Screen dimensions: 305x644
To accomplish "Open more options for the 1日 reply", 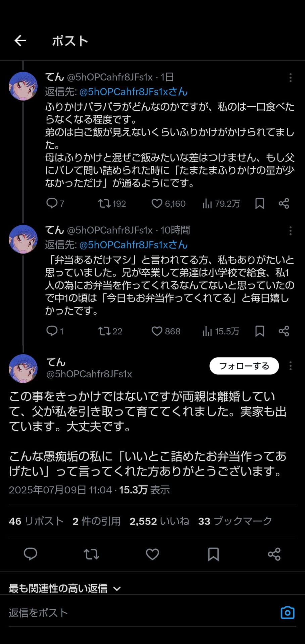I will coord(291,78).
